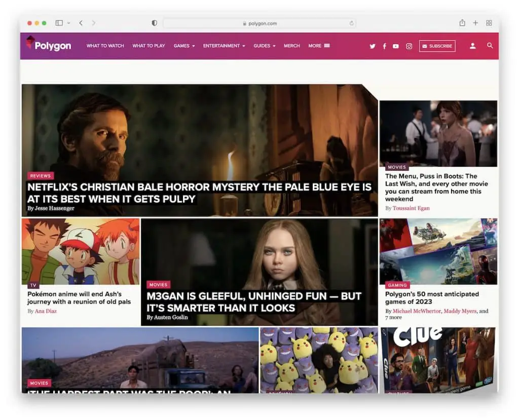
Task: Open The Menu streaming movies article
Action: [436, 187]
